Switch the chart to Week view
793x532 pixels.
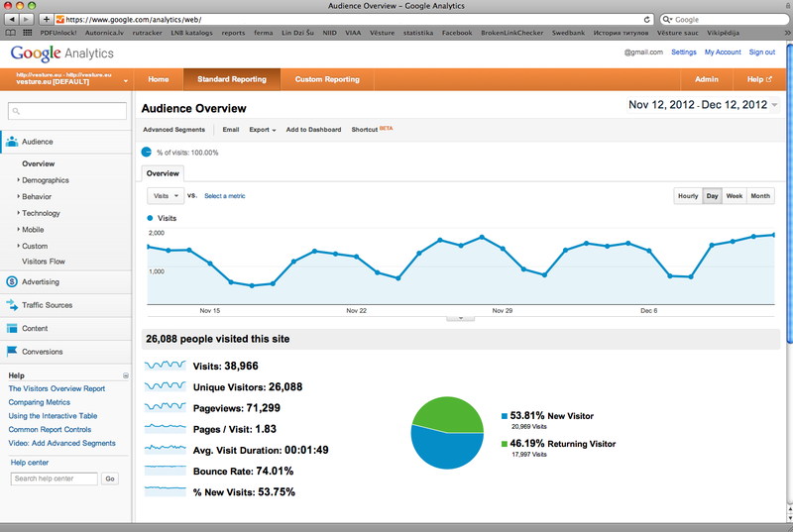click(x=735, y=196)
